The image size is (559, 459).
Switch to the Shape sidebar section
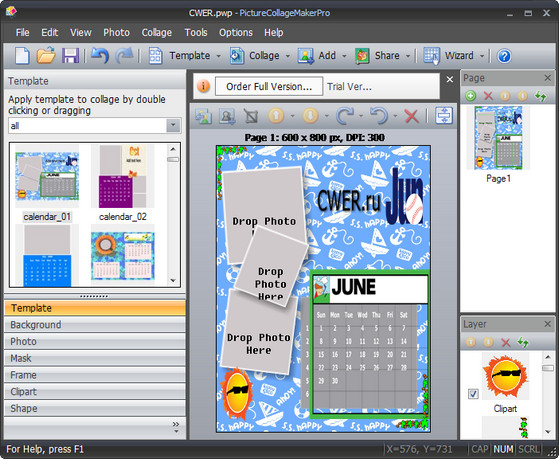point(95,408)
